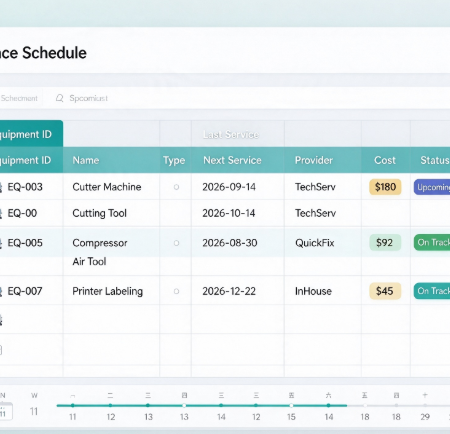Screen dimensions: 450x434
Task: Click the Air Tool name cell
Action: point(89,262)
